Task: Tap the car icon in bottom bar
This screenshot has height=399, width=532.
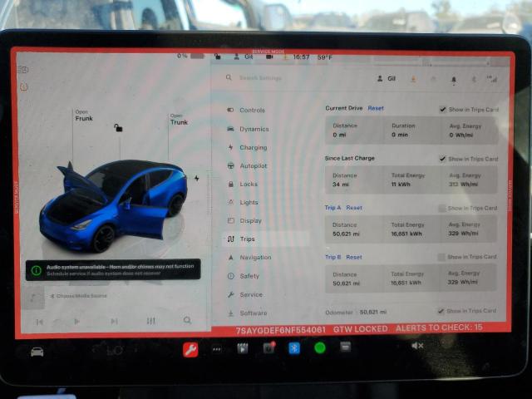Action: pyautogui.click(x=37, y=352)
